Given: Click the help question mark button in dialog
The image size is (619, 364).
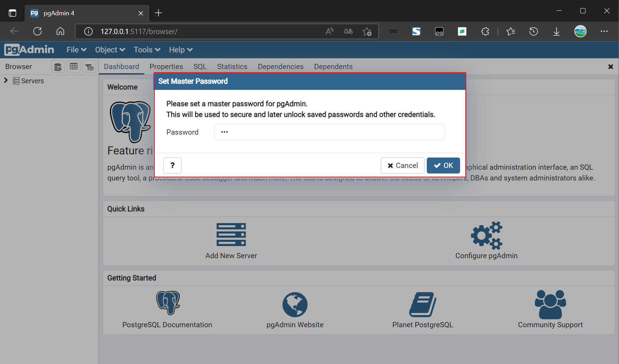Looking at the screenshot, I should pyautogui.click(x=172, y=166).
